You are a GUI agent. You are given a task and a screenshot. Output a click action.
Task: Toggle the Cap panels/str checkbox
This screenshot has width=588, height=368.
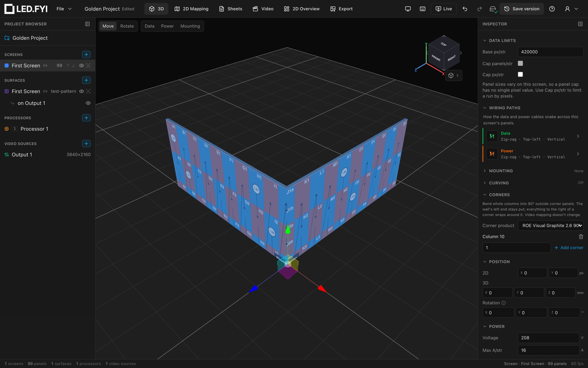coord(520,63)
